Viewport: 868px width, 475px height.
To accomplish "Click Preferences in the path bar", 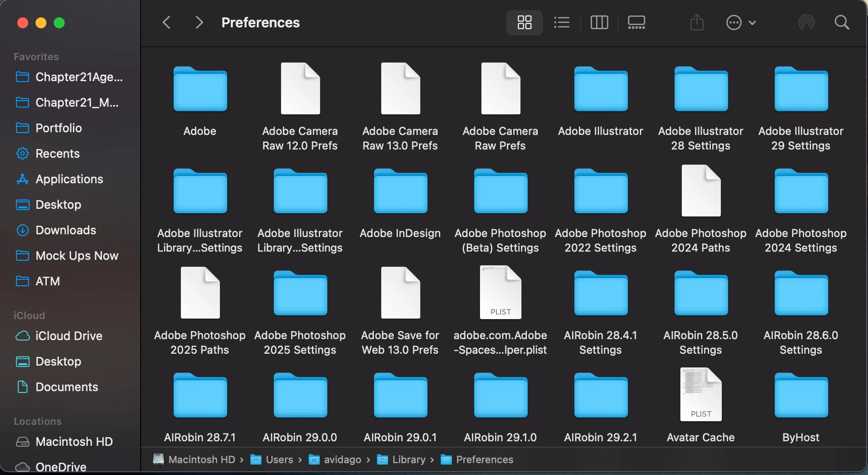I will [x=477, y=460].
